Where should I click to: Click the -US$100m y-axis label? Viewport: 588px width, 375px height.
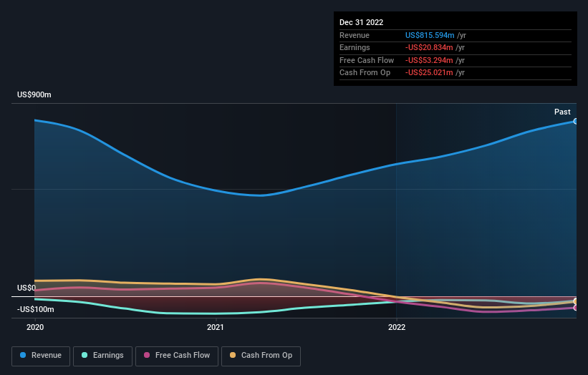pyautogui.click(x=36, y=309)
